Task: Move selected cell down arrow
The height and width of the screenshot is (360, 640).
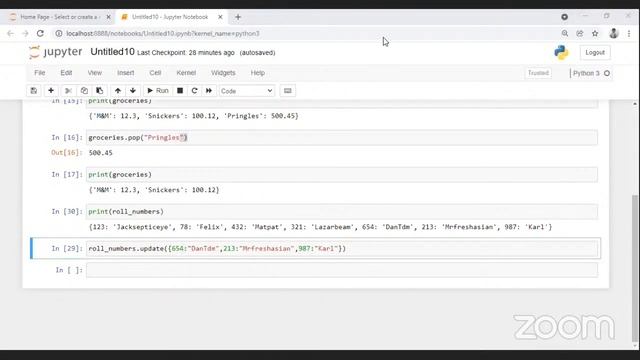Action: pyautogui.click(x=133, y=91)
